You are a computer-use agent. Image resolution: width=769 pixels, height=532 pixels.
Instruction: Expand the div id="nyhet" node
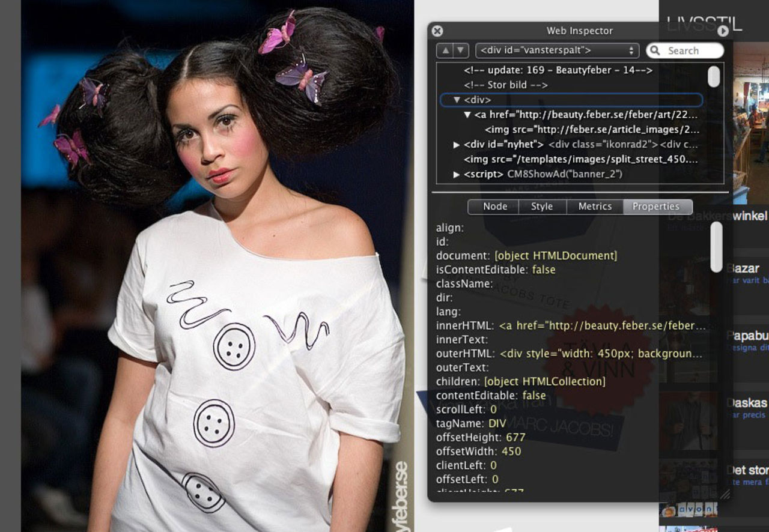click(457, 145)
